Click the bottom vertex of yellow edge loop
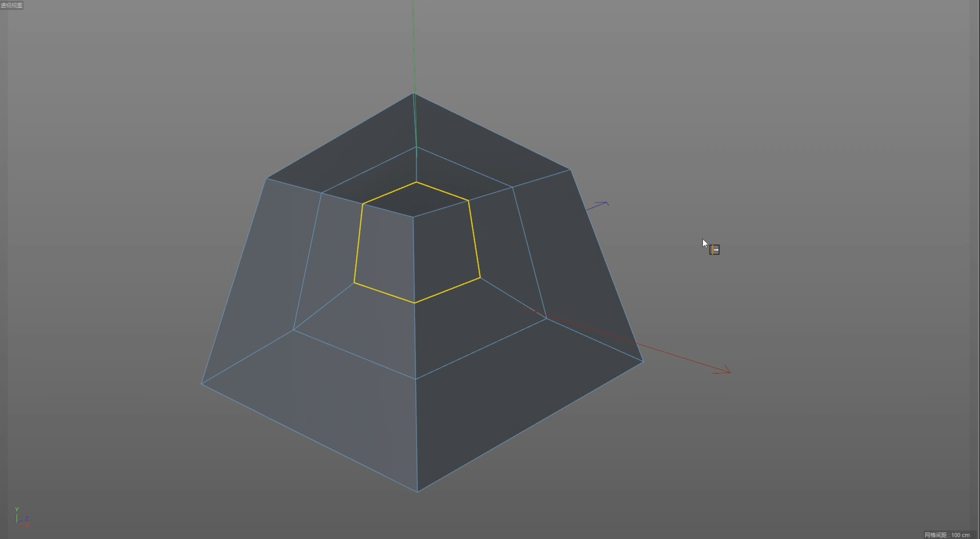The height and width of the screenshot is (539, 980). coord(414,303)
